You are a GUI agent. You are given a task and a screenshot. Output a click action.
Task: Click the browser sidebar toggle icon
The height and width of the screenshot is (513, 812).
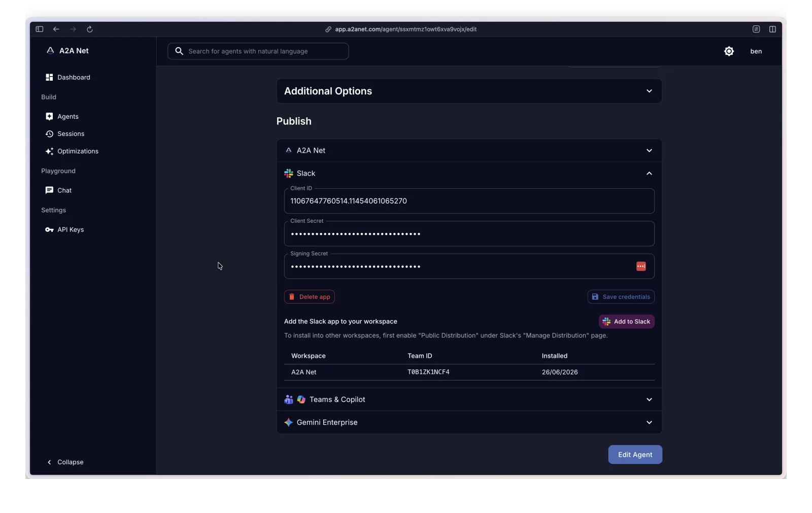coord(40,29)
